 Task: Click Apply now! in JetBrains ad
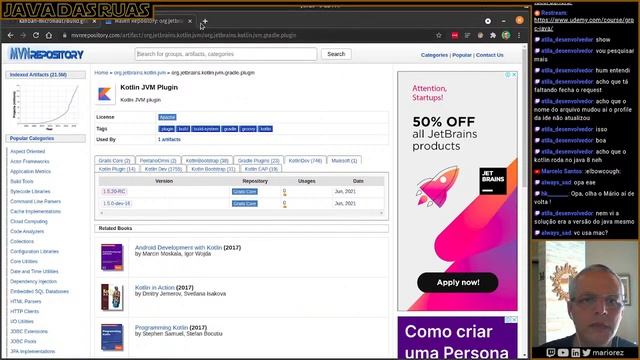pyautogui.click(x=458, y=282)
